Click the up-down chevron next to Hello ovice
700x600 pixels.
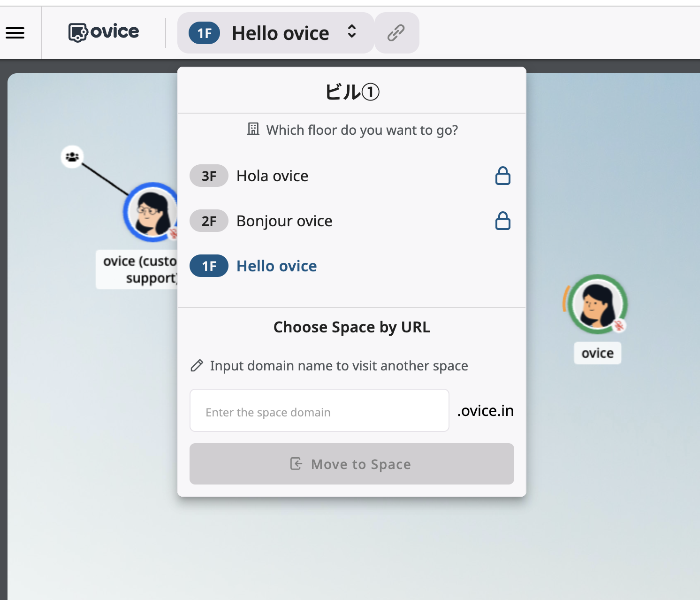tap(352, 32)
